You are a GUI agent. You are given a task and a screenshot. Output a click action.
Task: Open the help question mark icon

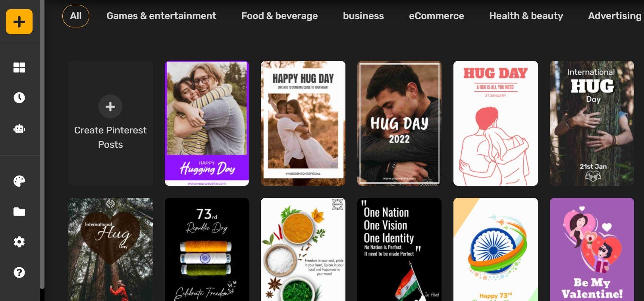[19, 272]
